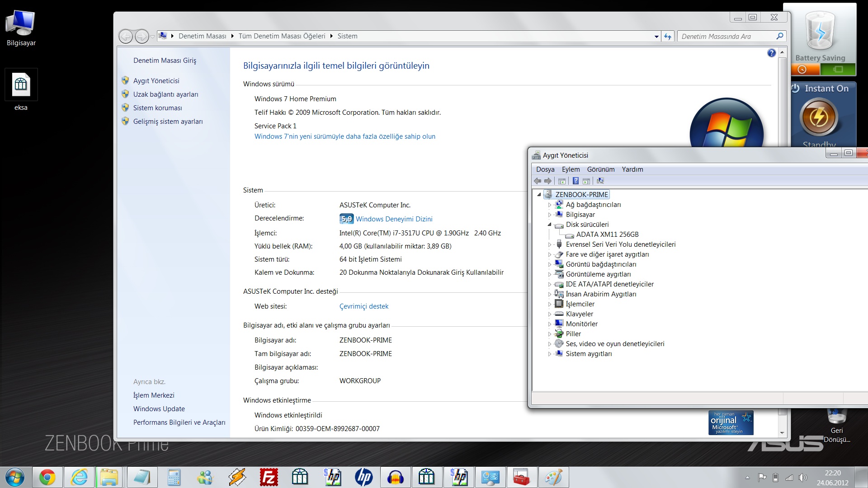Click the toolbar icon immediately right of the question-mark icon
The image size is (868, 488).
(586, 181)
